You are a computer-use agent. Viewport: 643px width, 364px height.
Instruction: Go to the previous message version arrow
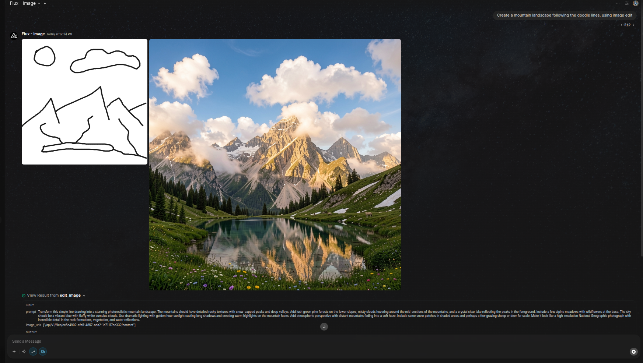point(621,25)
